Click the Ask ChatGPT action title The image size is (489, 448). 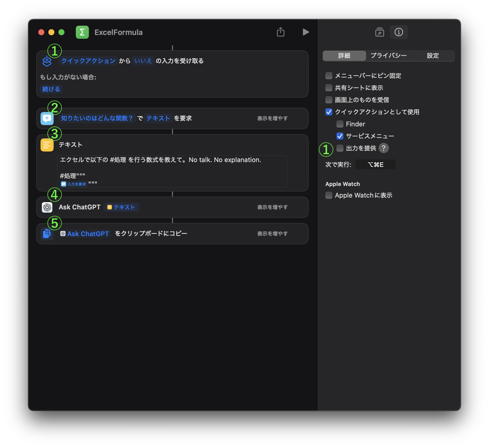pos(80,207)
